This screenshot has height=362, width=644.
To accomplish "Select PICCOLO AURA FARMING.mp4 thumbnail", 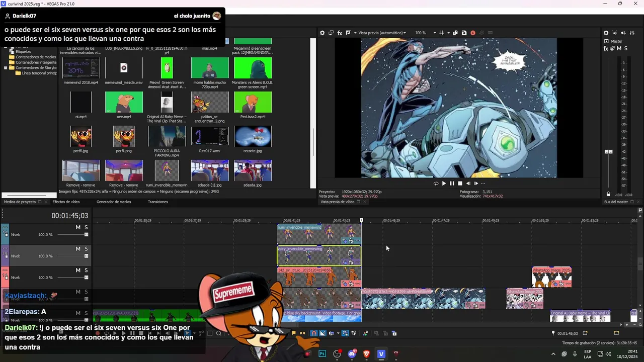I will [167, 136].
